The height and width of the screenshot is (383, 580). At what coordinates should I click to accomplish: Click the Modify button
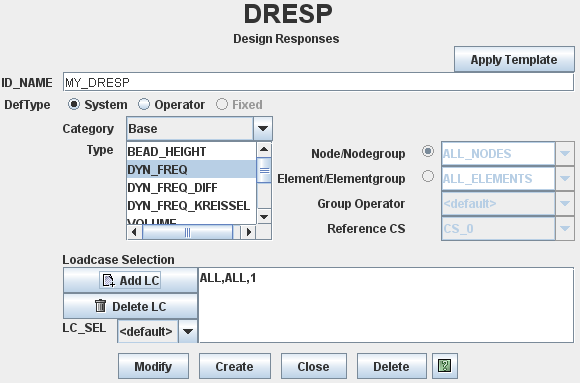(x=153, y=366)
